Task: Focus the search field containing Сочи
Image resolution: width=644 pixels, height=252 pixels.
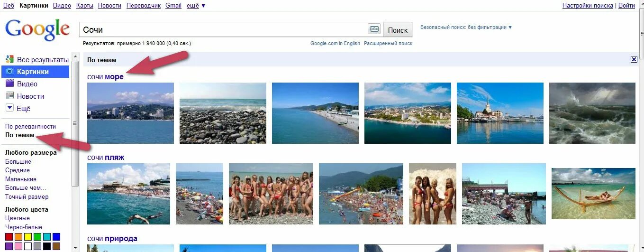Action: pyautogui.click(x=224, y=29)
